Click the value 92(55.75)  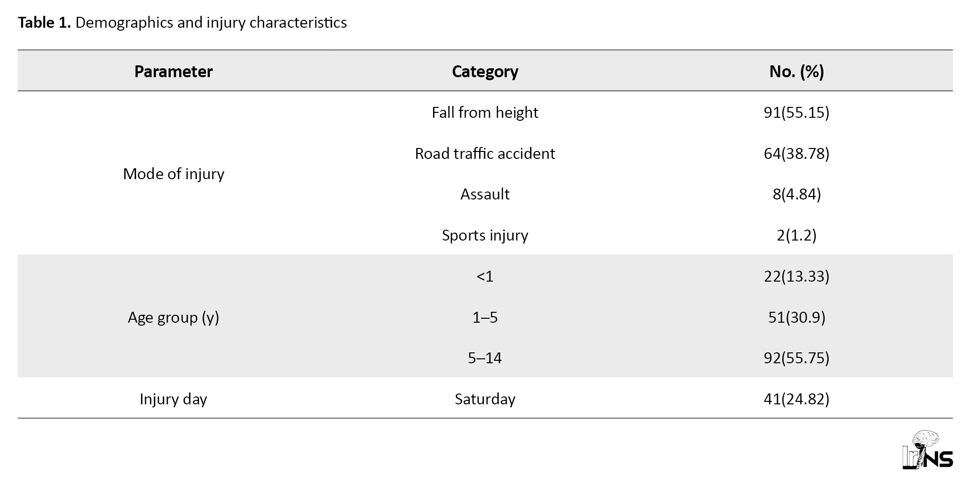click(x=796, y=358)
